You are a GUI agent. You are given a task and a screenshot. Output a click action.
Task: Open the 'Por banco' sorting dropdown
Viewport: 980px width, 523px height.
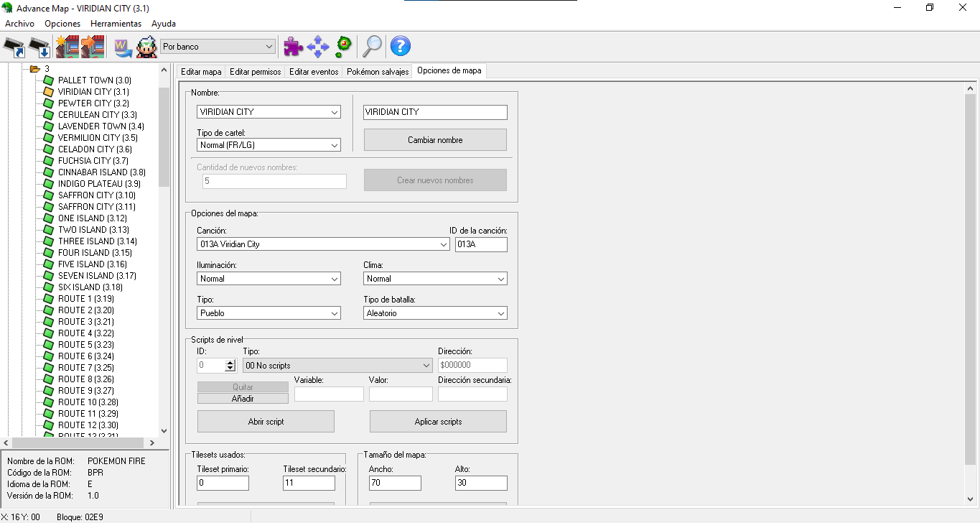pyautogui.click(x=218, y=47)
